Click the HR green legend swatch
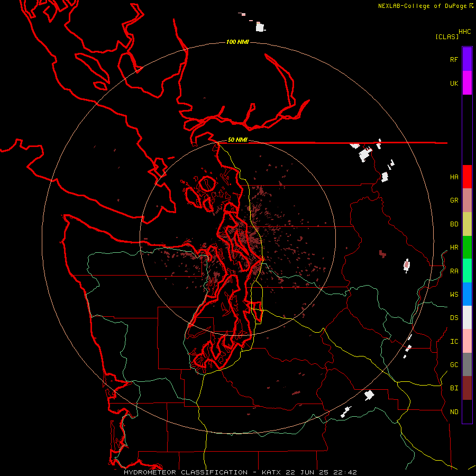The width and height of the screenshot is (476, 476). click(x=467, y=248)
